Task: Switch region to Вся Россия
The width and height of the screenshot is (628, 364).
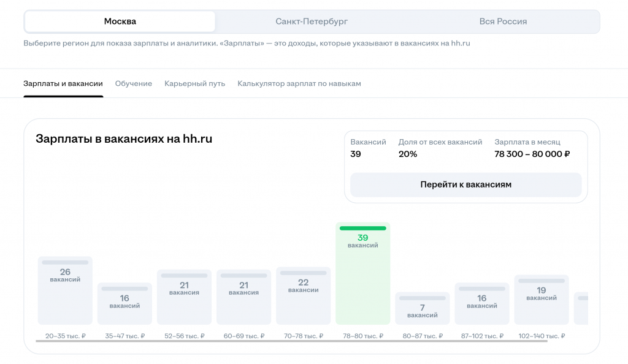Action: click(503, 21)
